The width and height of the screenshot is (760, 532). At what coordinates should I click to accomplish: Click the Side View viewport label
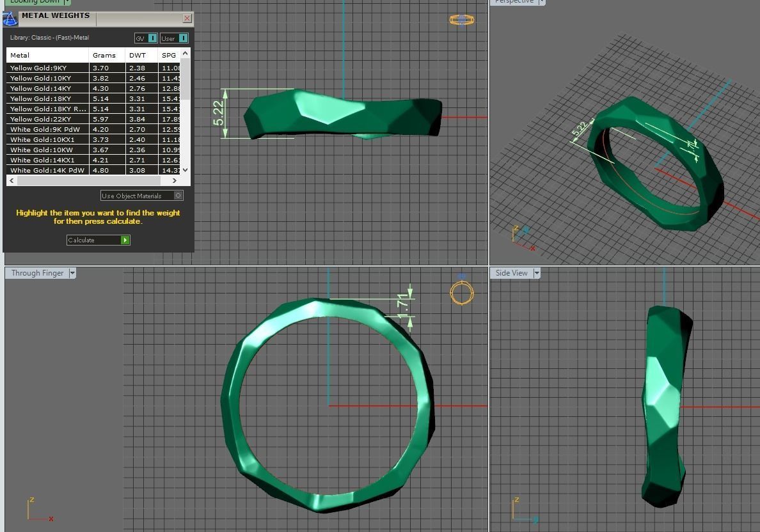[x=511, y=273]
